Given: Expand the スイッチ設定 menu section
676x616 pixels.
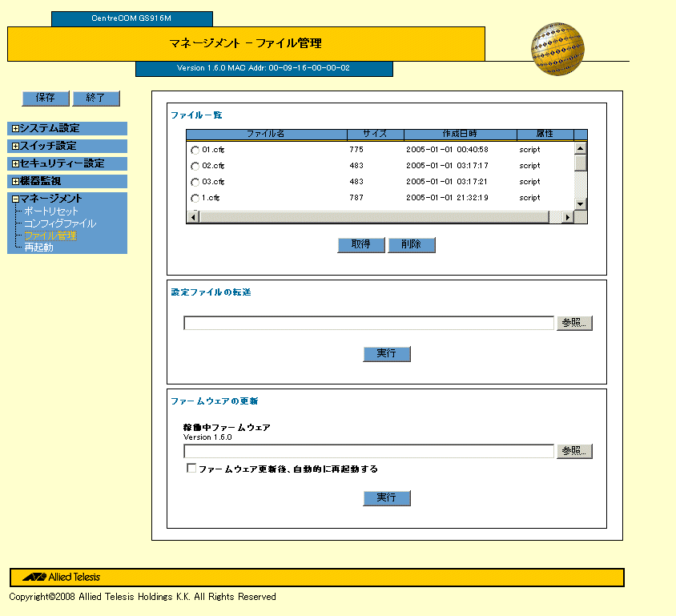Looking at the screenshot, I should 14,147.
